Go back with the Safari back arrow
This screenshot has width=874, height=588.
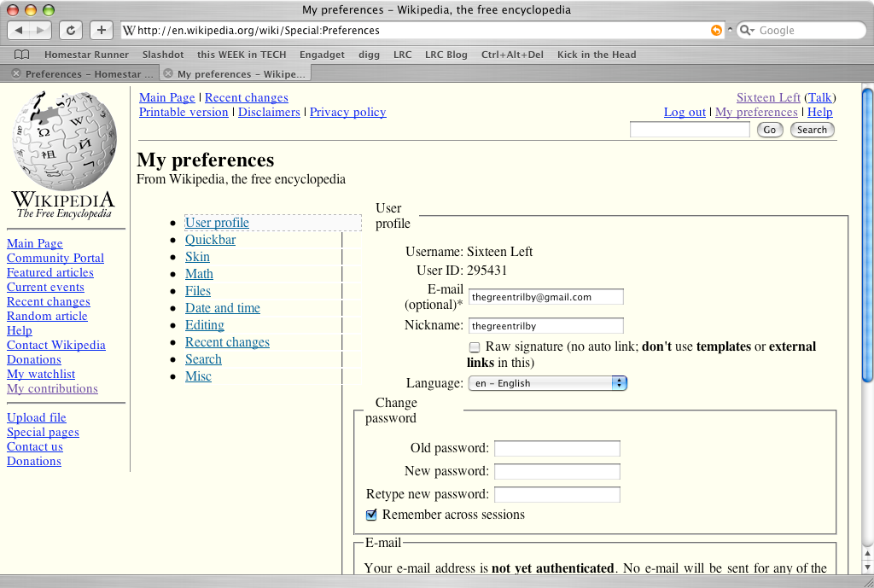point(19,30)
